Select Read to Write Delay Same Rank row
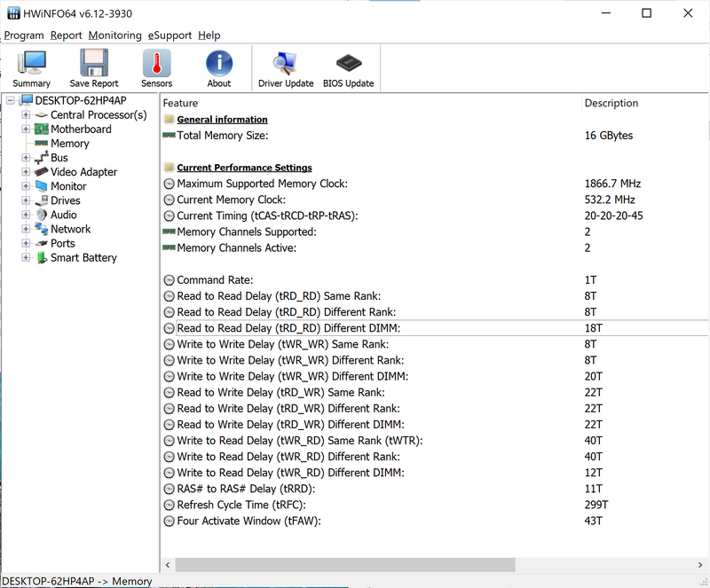 [435, 393]
